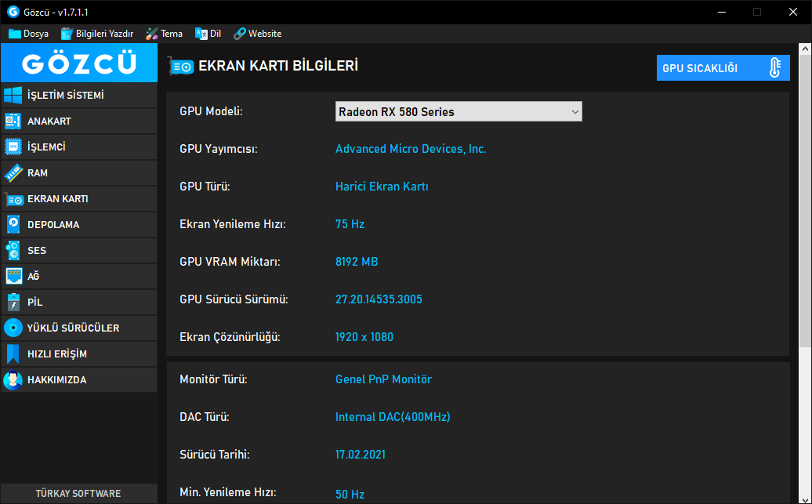Open the Website link in the menu bar
The width and height of the screenshot is (812, 504).
tap(257, 34)
